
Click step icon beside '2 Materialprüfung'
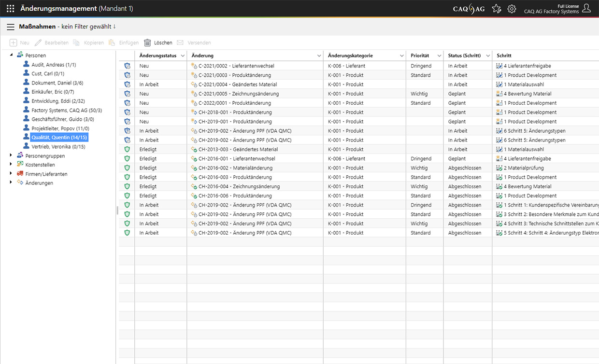499,168
